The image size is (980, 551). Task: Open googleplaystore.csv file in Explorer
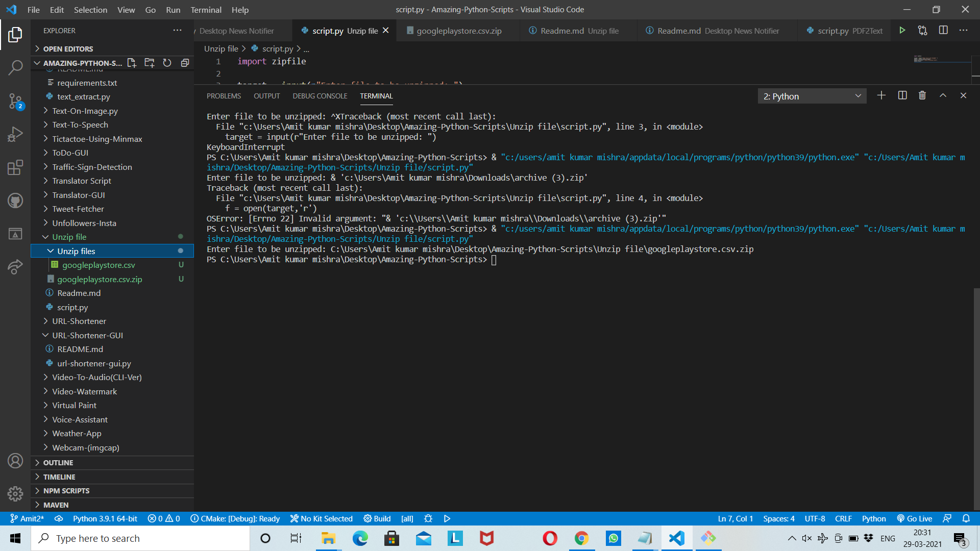(x=99, y=265)
